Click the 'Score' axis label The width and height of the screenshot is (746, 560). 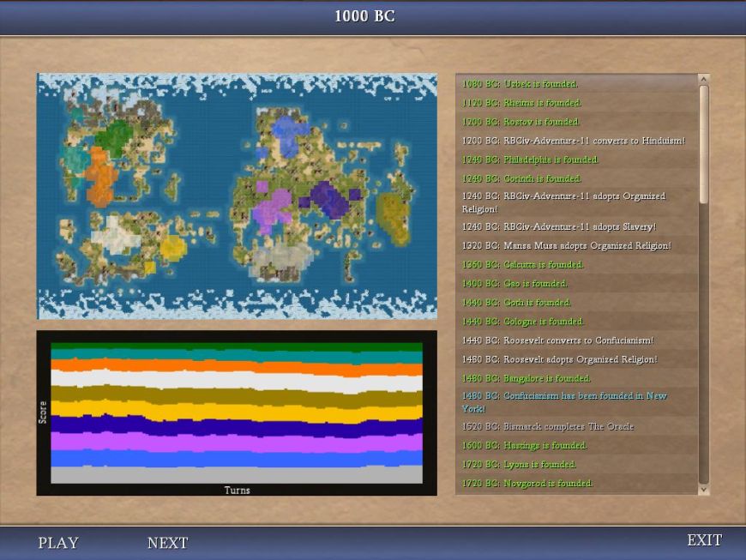43,412
